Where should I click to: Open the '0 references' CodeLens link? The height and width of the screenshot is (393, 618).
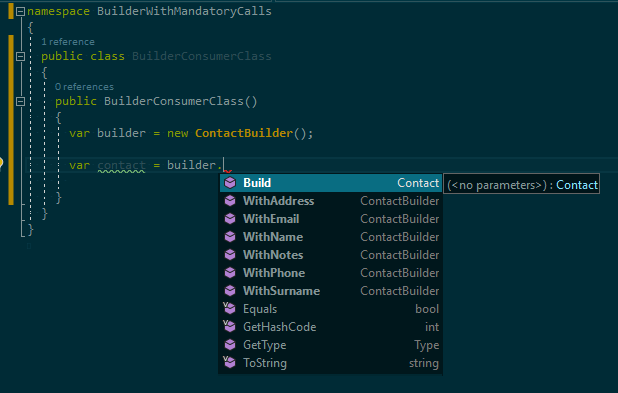pyautogui.click(x=84, y=87)
